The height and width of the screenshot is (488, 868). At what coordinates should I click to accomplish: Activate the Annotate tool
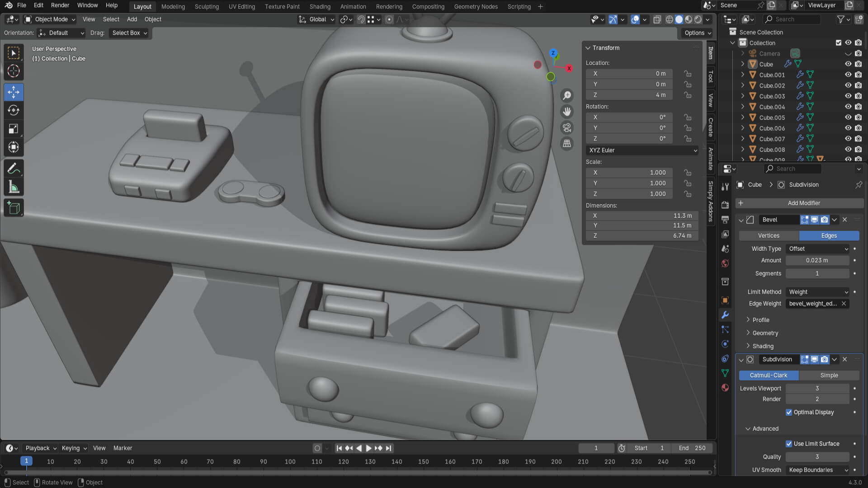pos(14,169)
